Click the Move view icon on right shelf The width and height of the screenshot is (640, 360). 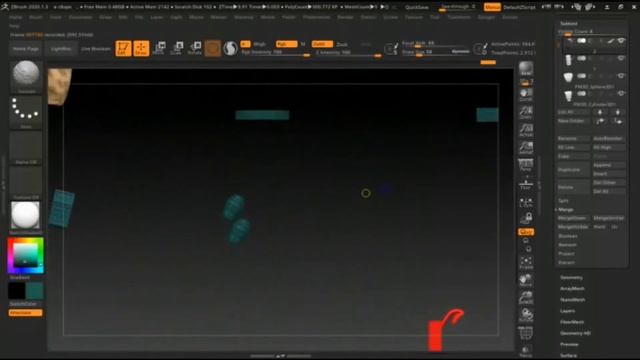tap(526, 280)
